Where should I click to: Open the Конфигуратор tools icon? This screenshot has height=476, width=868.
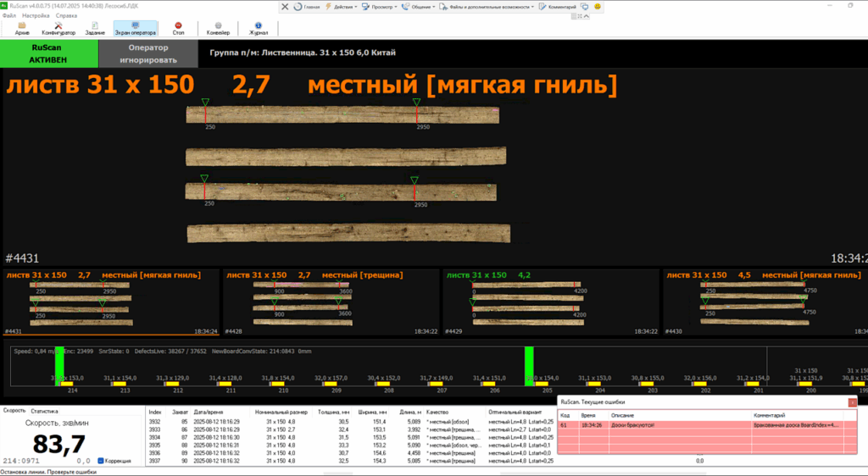coord(58,25)
